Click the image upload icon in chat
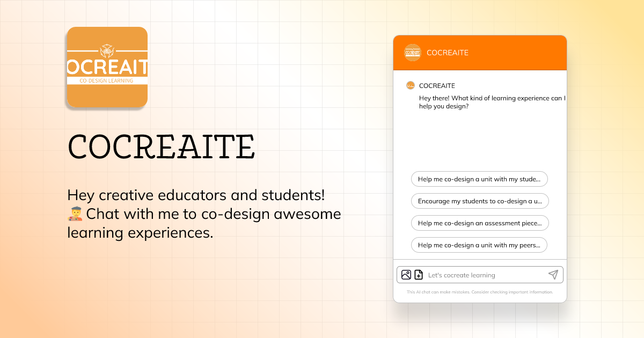Image resolution: width=644 pixels, height=338 pixels. coord(406,275)
